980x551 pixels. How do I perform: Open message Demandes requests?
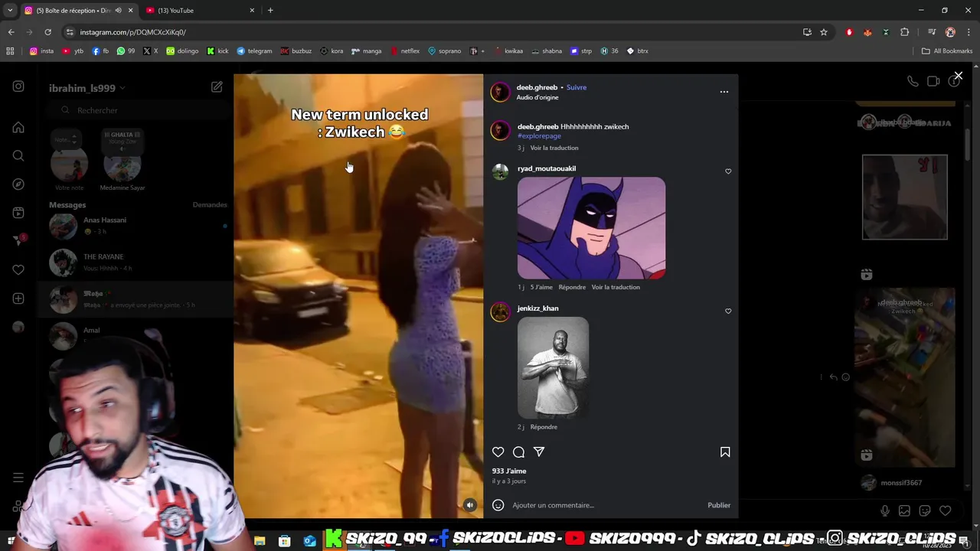(x=210, y=205)
